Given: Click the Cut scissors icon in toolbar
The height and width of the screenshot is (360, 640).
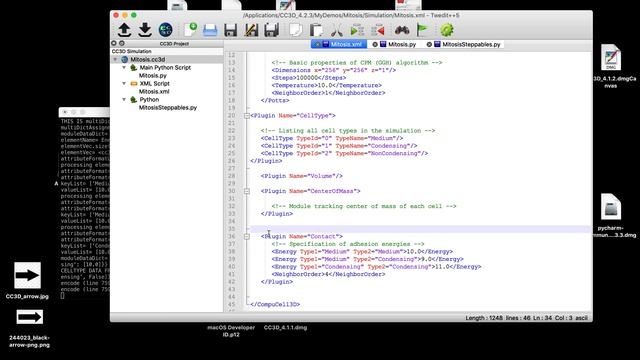Looking at the screenshot, I should pos(337,30).
